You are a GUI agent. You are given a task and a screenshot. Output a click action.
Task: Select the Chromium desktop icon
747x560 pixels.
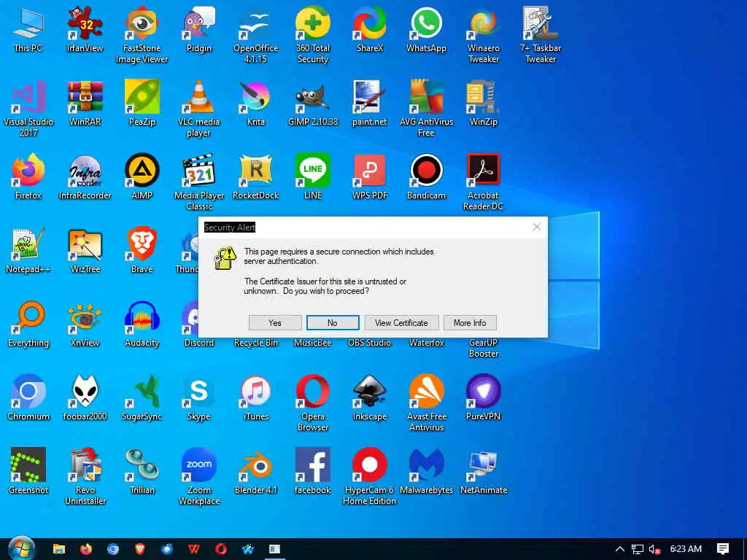coord(28,397)
